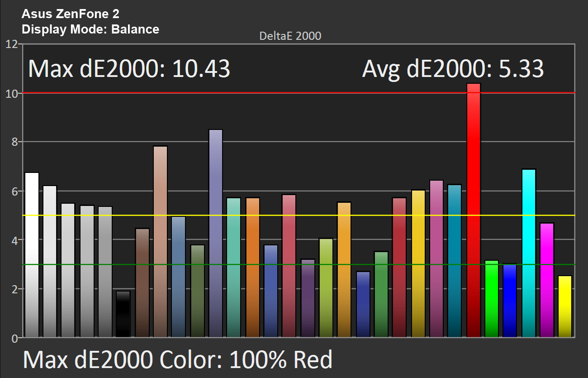This screenshot has width=588, height=378.
Task: Select the bright cyan bar
Action: (529, 253)
